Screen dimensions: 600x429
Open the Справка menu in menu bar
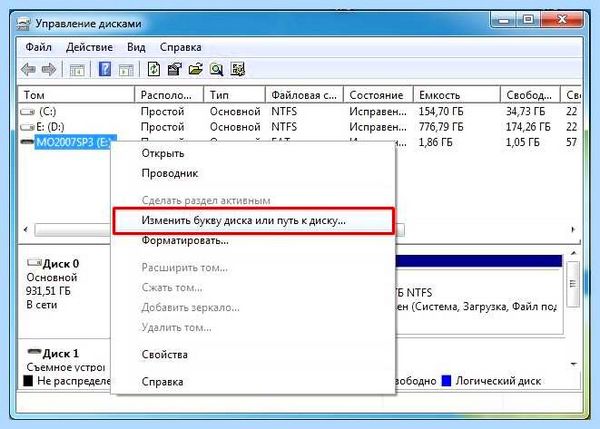[181, 47]
